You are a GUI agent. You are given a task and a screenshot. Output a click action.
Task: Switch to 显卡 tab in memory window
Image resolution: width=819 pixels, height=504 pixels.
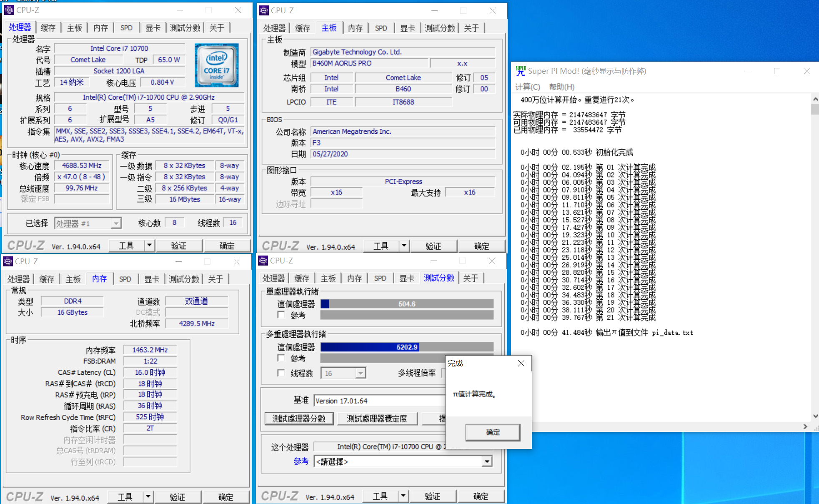(x=152, y=279)
